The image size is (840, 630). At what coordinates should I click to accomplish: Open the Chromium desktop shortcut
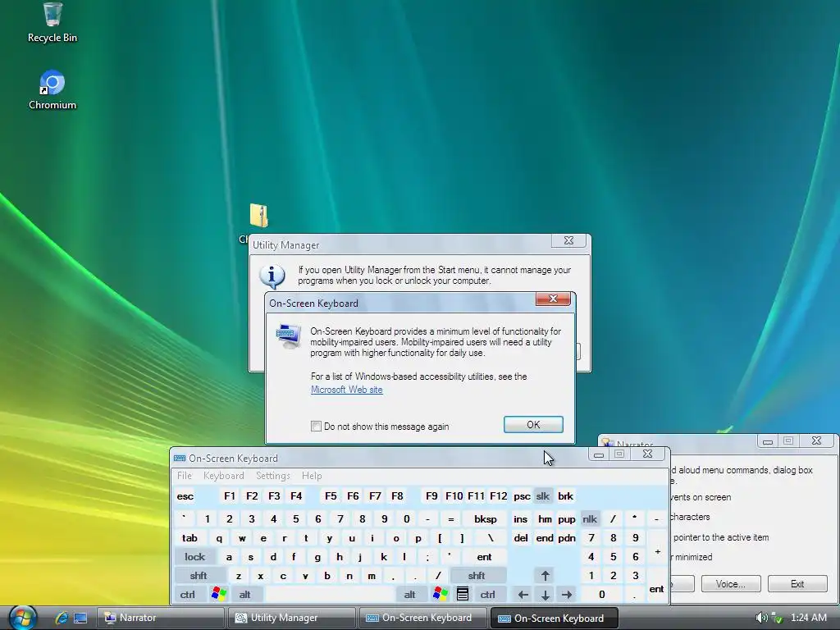pos(52,90)
